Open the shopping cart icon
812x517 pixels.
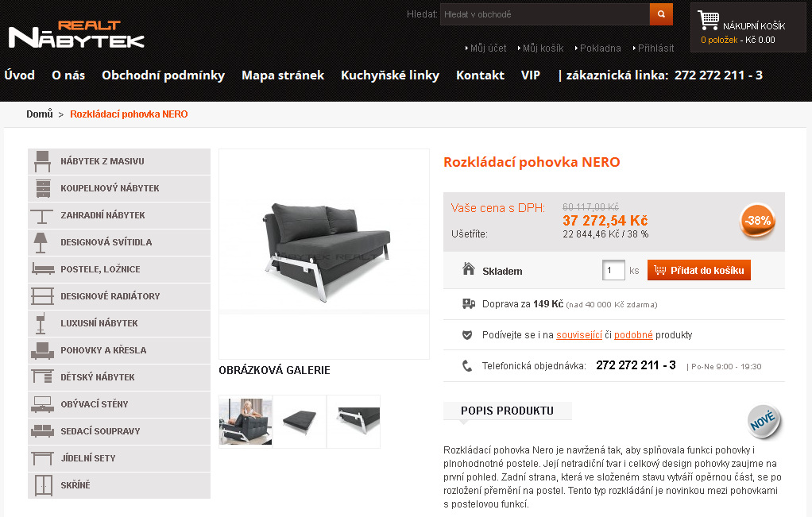pos(708,20)
